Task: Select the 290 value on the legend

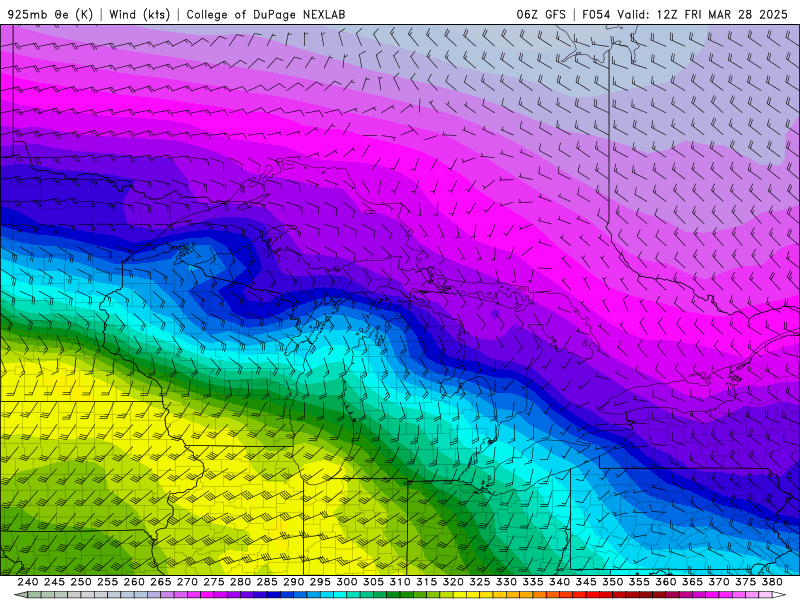Action: (x=293, y=582)
